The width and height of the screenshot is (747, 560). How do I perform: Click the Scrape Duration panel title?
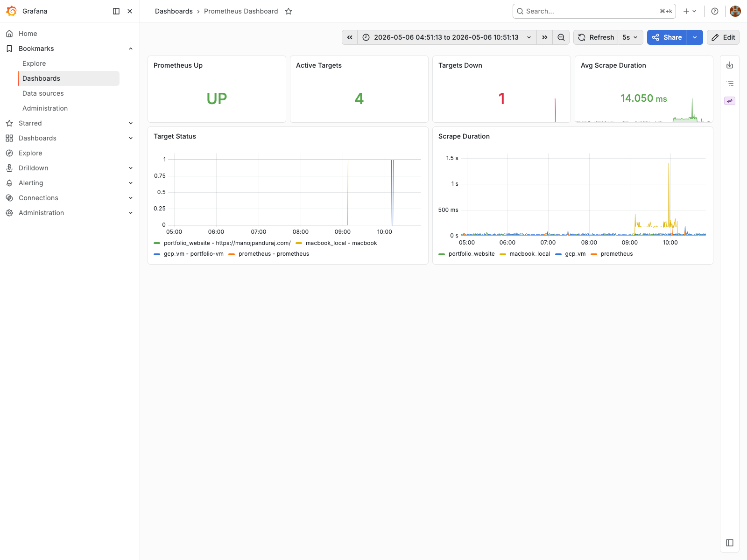coord(464,136)
